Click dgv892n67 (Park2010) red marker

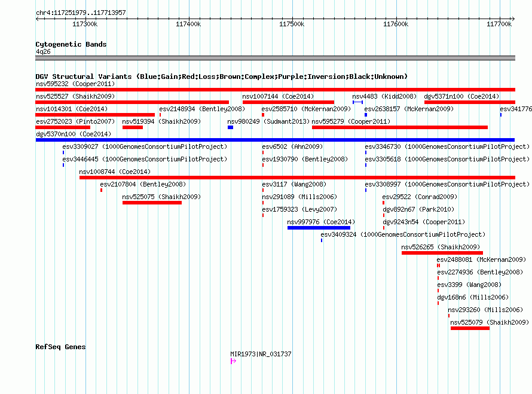(x=384, y=215)
